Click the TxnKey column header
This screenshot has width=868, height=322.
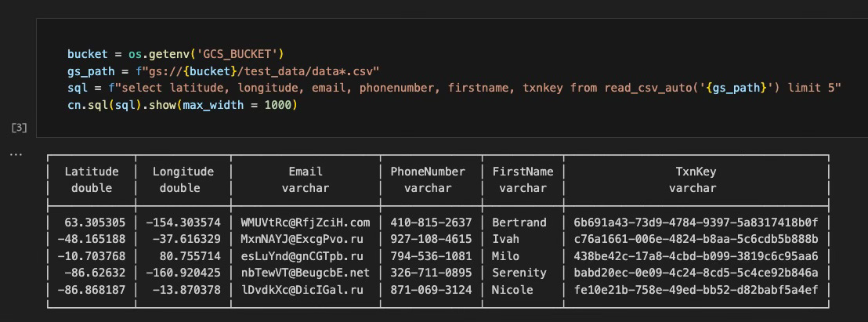click(696, 172)
